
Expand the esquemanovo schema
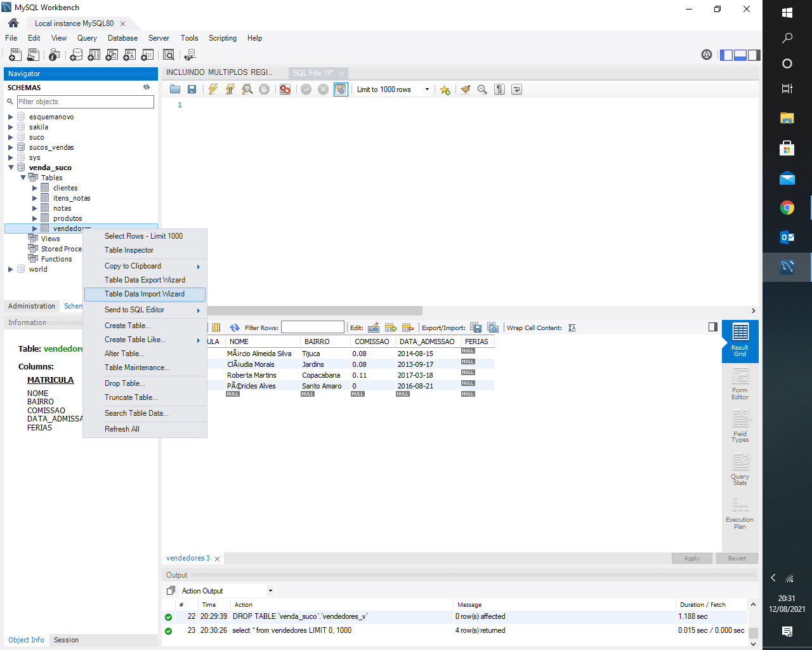[10, 117]
